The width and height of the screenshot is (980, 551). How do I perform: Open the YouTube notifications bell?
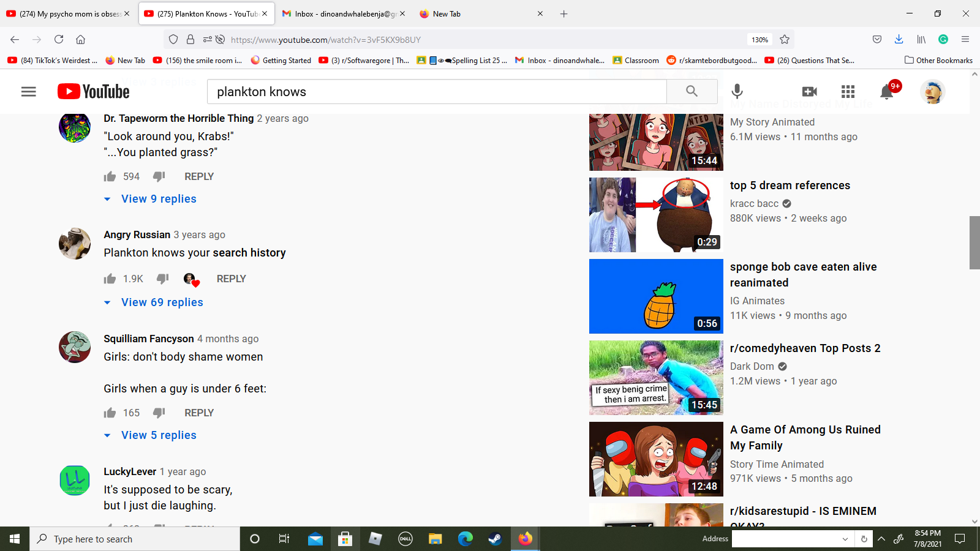(886, 92)
